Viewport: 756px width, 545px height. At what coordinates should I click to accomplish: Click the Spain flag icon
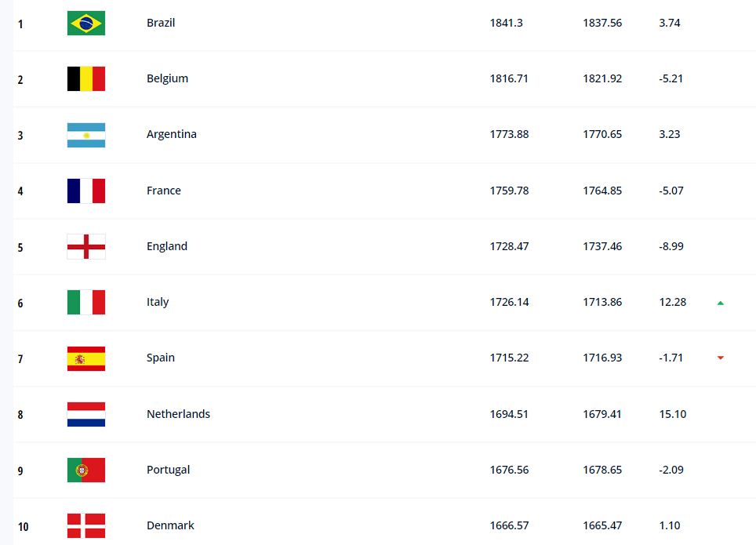click(86, 358)
